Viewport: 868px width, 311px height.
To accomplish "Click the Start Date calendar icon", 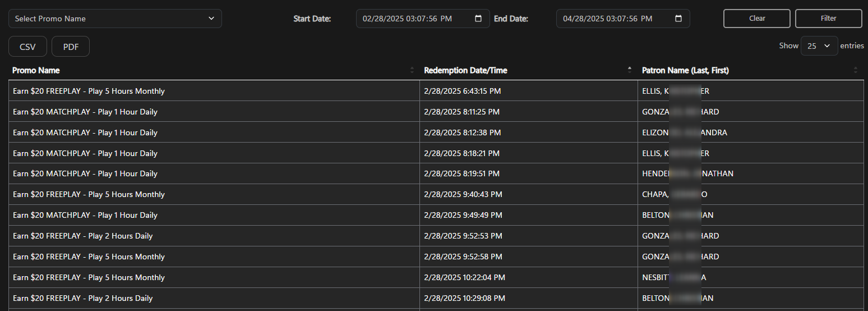I will (x=478, y=19).
